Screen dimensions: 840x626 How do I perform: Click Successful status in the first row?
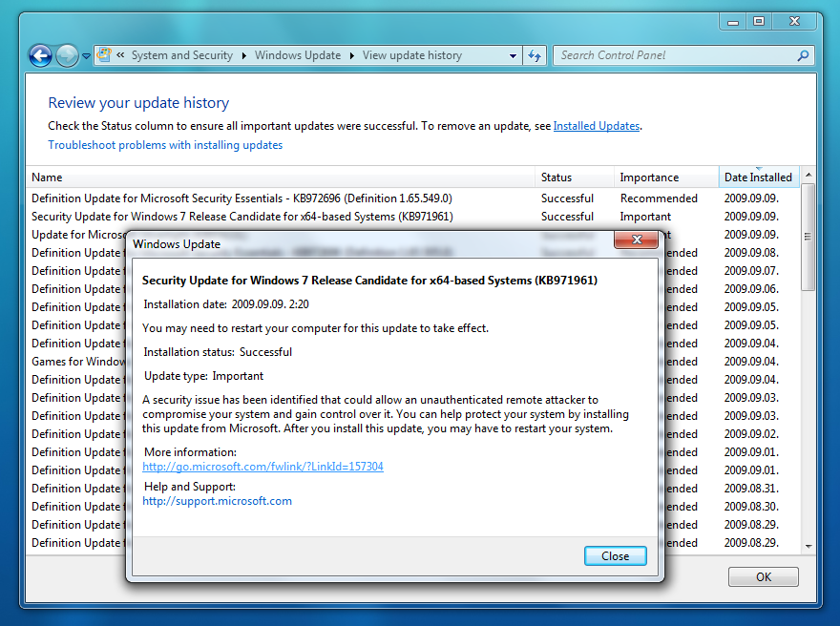point(567,198)
